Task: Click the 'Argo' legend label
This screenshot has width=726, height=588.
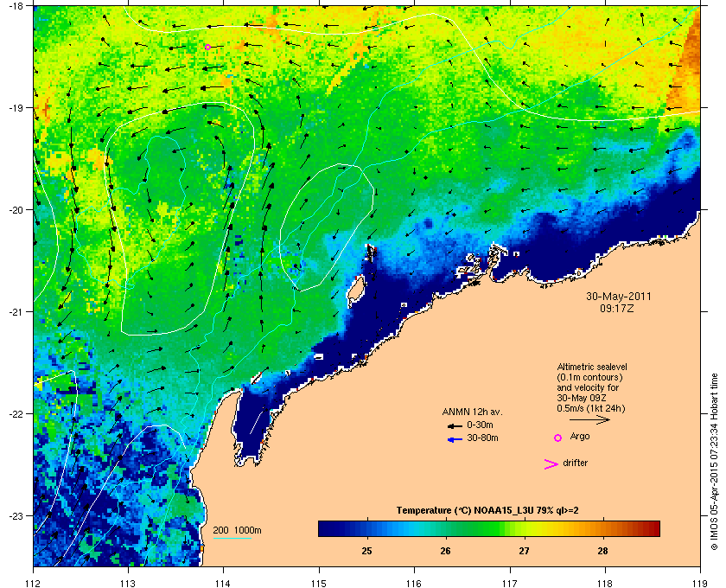Action: [580, 437]
